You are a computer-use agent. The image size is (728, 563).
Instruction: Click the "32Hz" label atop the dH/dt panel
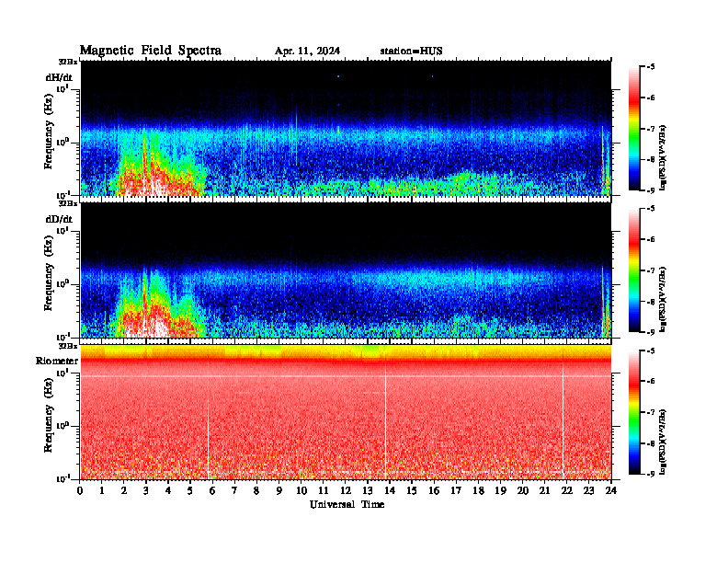coord(68,62)
